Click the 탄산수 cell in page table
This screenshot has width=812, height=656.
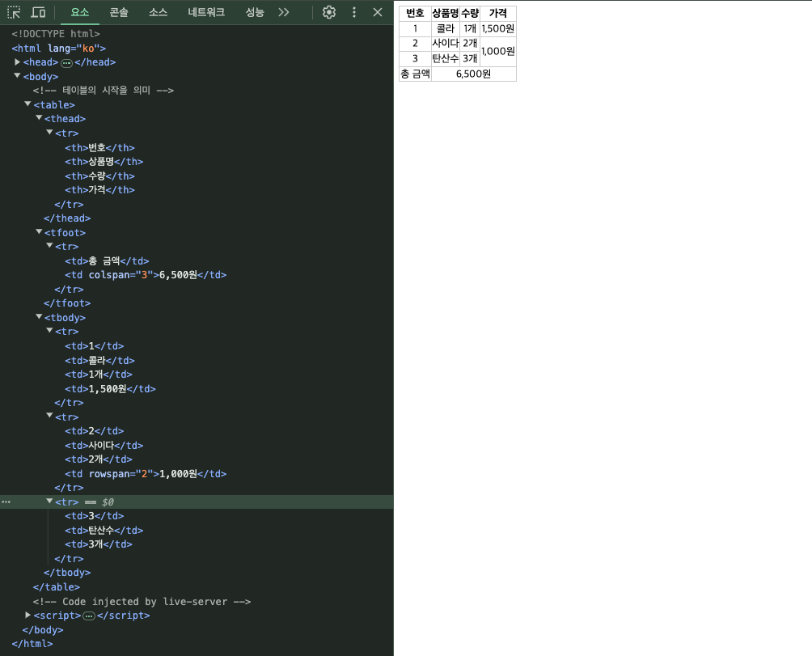446,58
